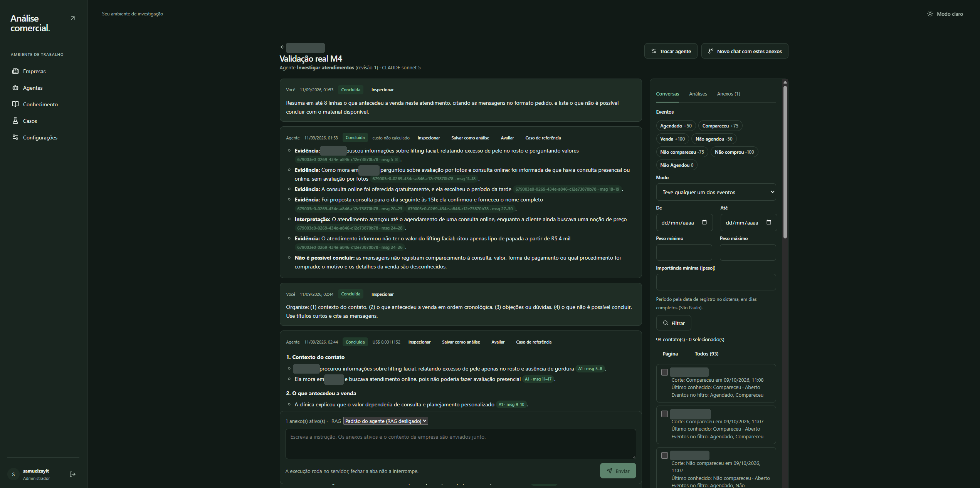
Task: Click the Filtrar button
Action: point(674,323)
